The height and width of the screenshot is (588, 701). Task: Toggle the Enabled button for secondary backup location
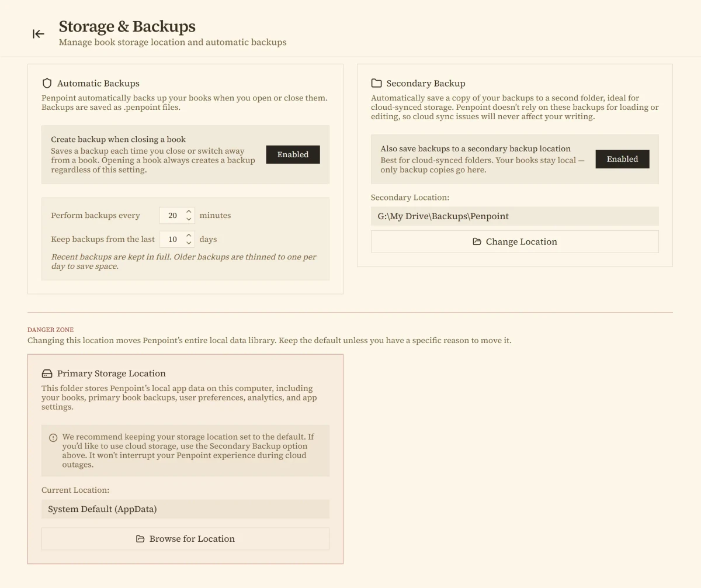[x=622, y=159]
